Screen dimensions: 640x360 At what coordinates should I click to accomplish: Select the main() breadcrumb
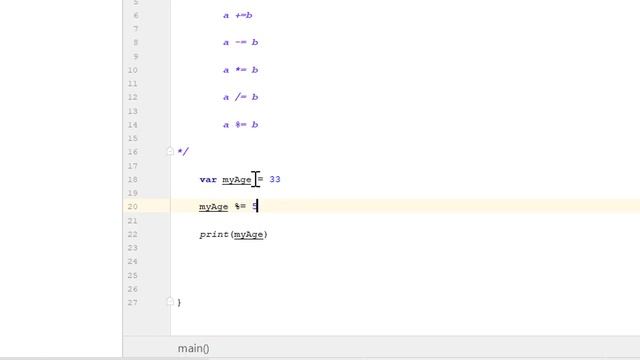[193, 348]
